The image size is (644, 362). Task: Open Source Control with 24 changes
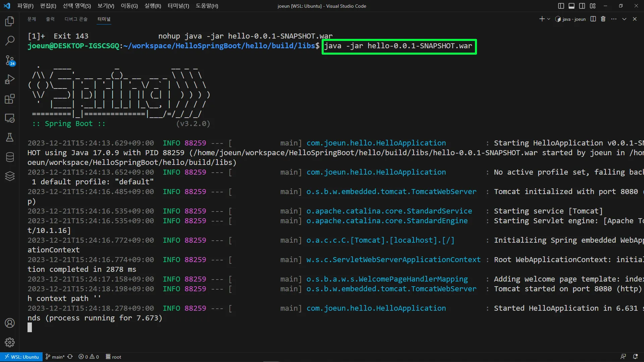10,60
